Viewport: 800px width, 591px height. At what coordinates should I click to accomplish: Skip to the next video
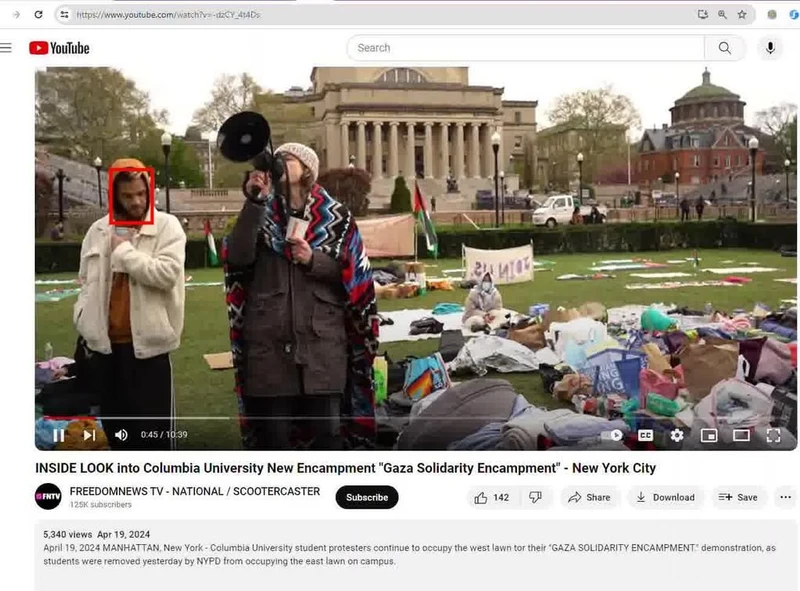[x=89, y=435]
